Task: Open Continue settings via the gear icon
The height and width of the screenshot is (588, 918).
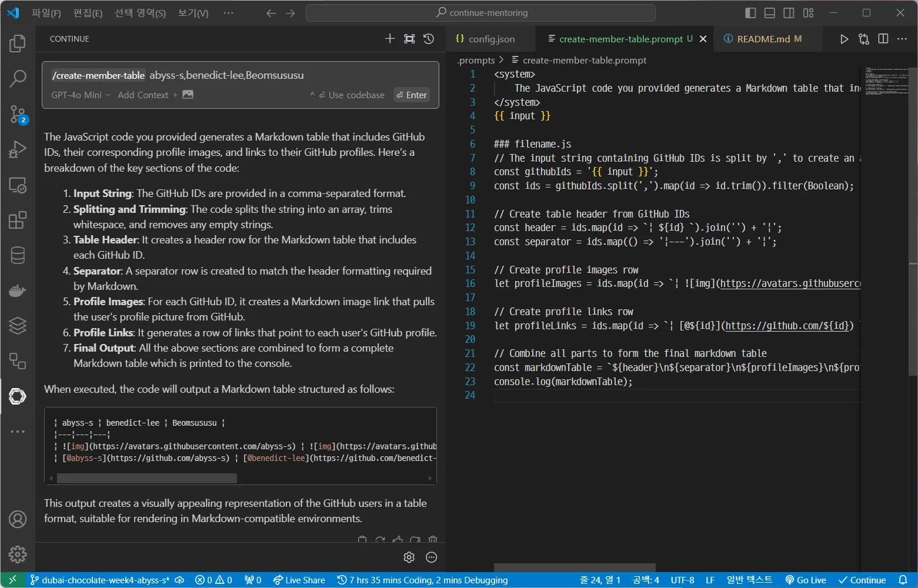Action: (409, 557)
